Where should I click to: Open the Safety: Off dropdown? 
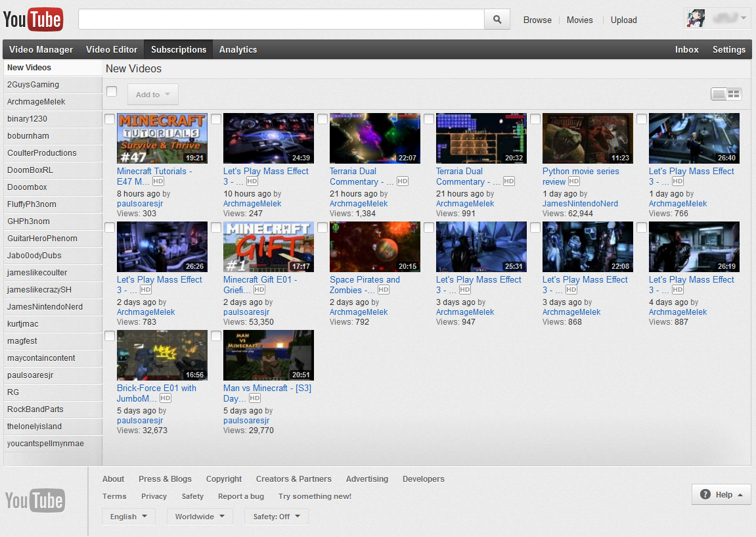(x=277, y=516)
